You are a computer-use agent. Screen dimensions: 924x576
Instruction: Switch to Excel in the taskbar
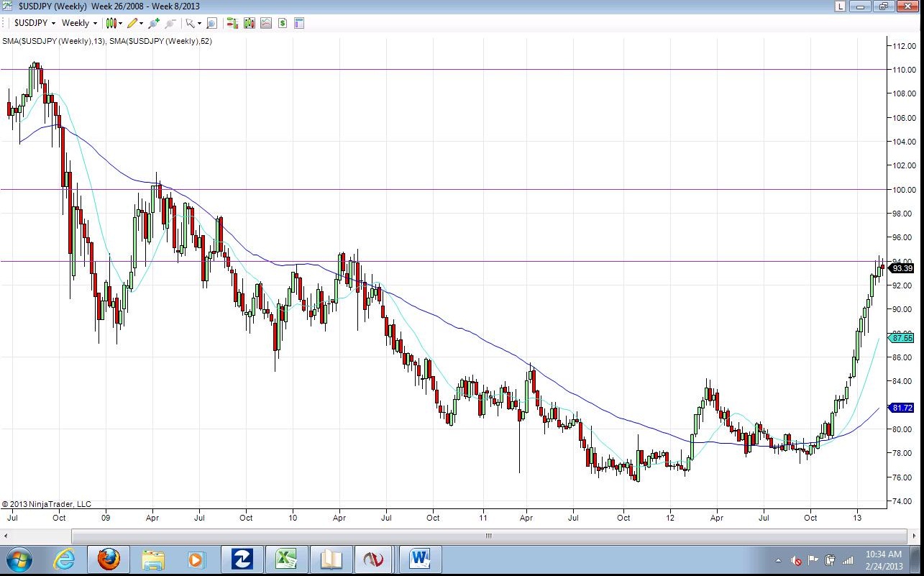coord(286,559)
